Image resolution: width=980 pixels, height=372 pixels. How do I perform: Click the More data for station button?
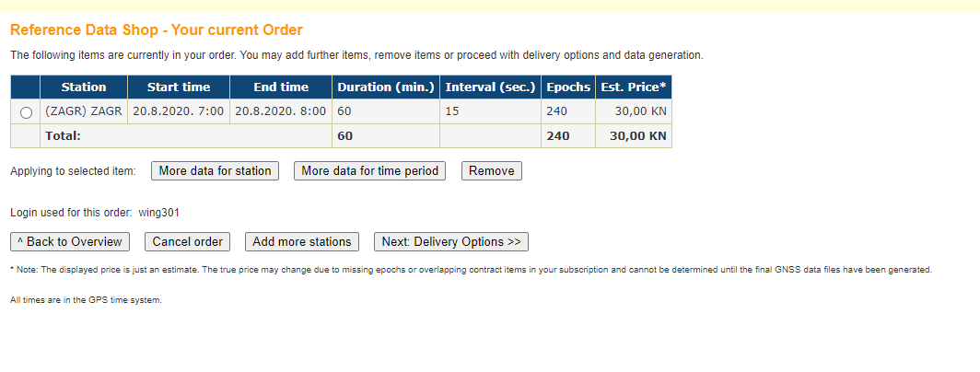point(215,171)
